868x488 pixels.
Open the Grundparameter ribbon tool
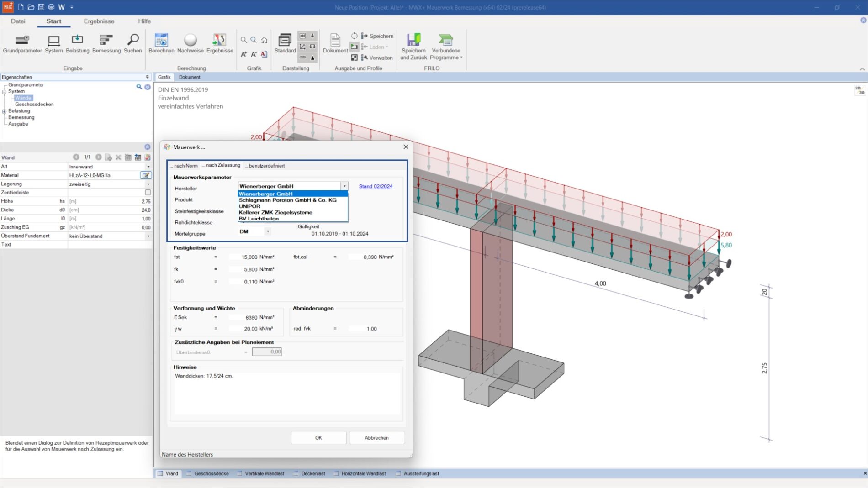tap(22, 44)
